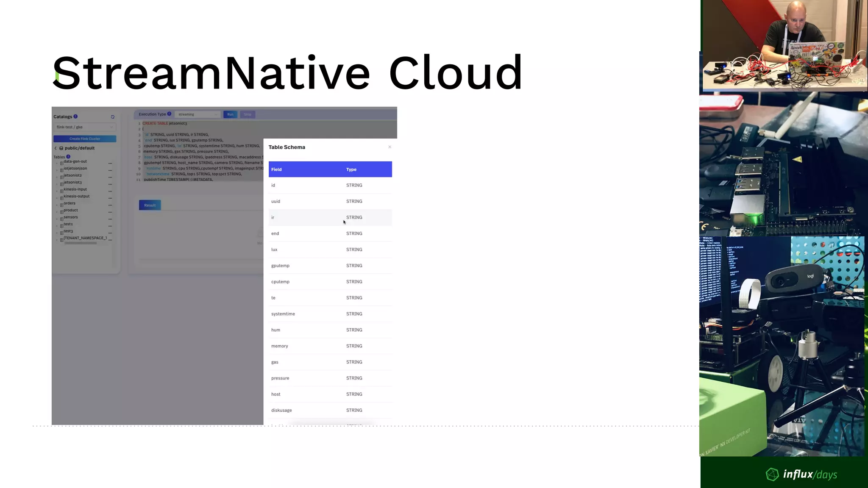Click the public/default namespace label
868x488 pixels.
80,148
